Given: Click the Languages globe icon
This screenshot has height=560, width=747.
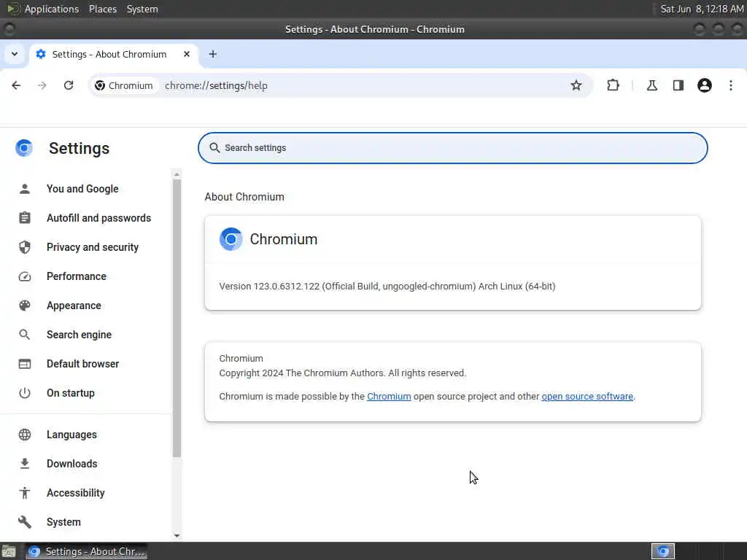Looking at the screenshot, I should click(25, 435).
